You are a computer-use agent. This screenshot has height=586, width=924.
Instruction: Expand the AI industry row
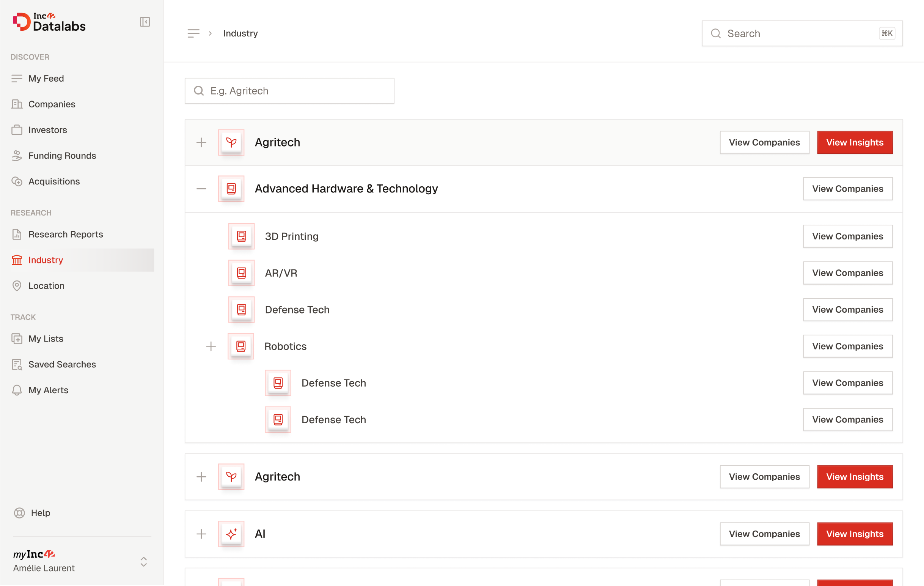[201, 534]
